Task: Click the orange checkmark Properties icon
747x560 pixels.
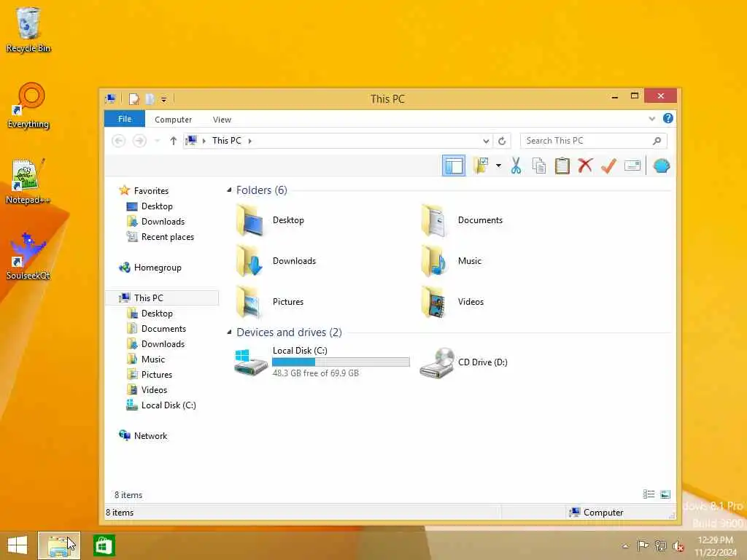Action: [x=608, y=166]
